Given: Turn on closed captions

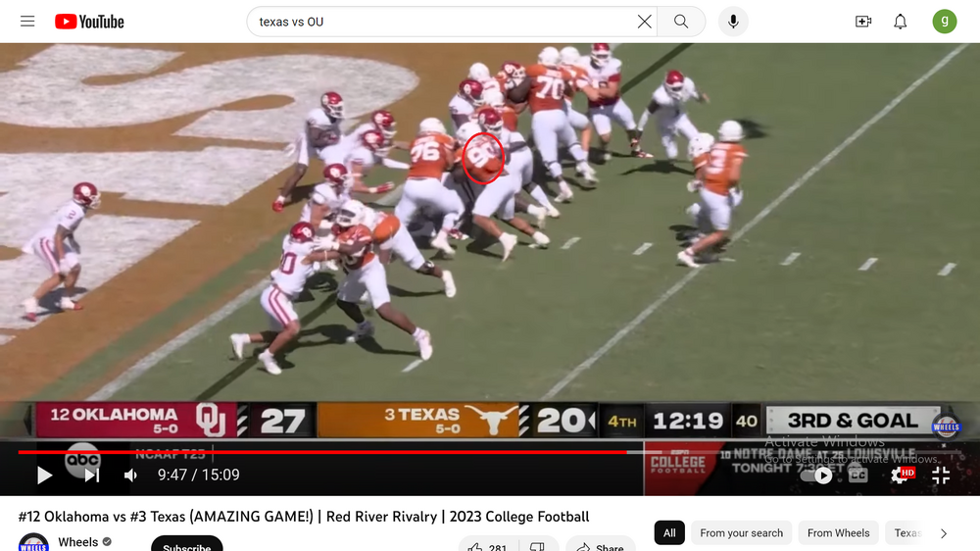Looking at the screenshot, I should click(858, 476).
